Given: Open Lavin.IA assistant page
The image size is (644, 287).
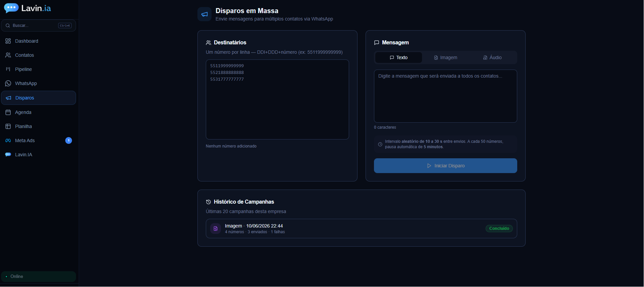Looking at the screenshot, I should point(38,155).
